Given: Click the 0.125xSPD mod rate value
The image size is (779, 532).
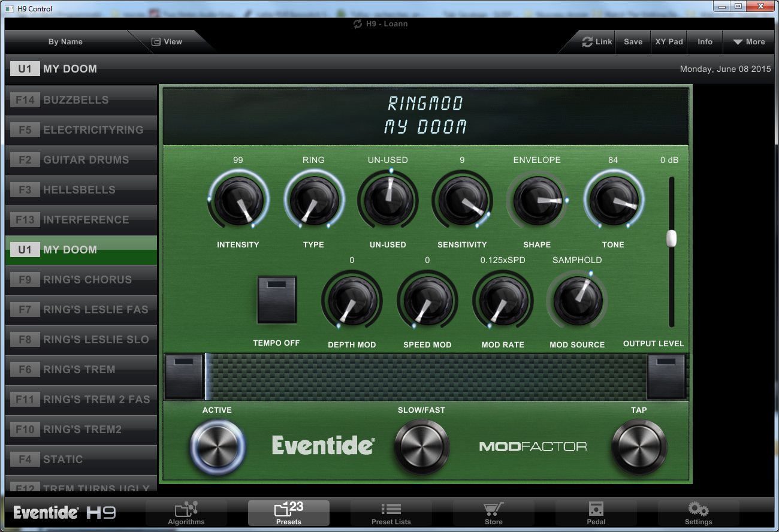Looking at the screenshot, I should [503, 260].
